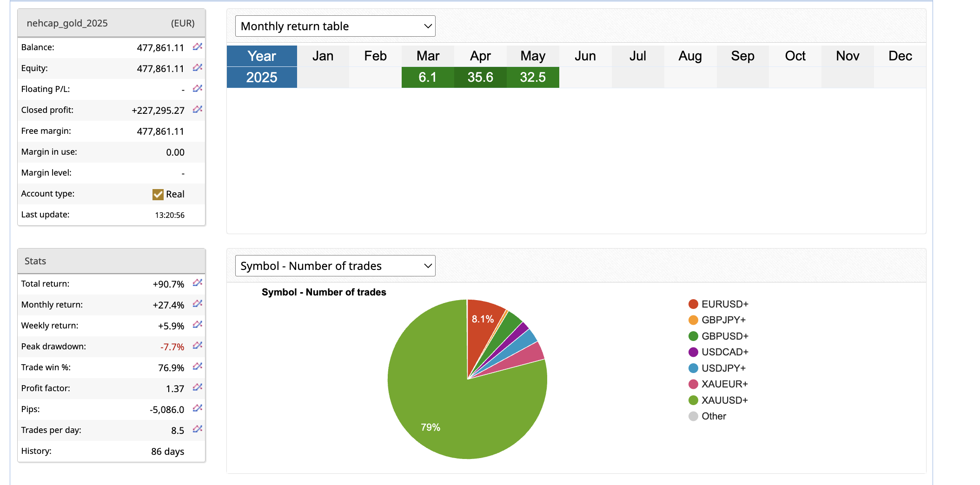Open the Profit factor chart icon
The image size is (980, 485).
pyautogui.click(x=198, y=387)
